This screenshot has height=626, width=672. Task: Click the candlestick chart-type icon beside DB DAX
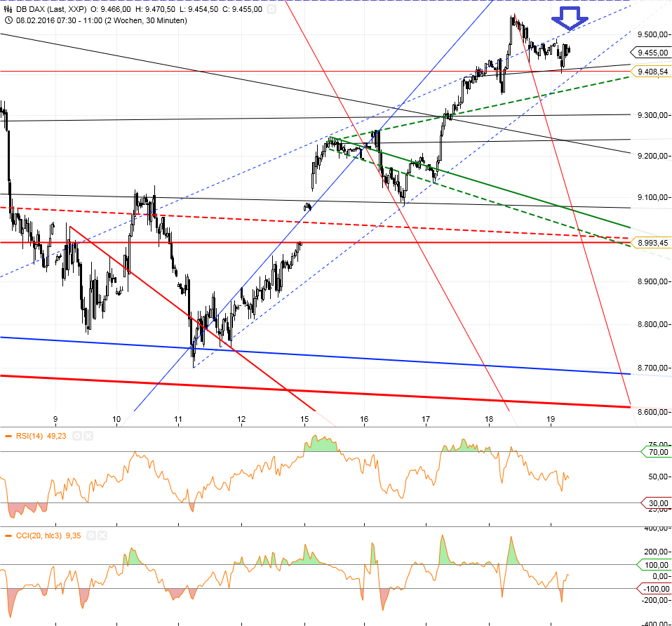click(x=8, y=9)
